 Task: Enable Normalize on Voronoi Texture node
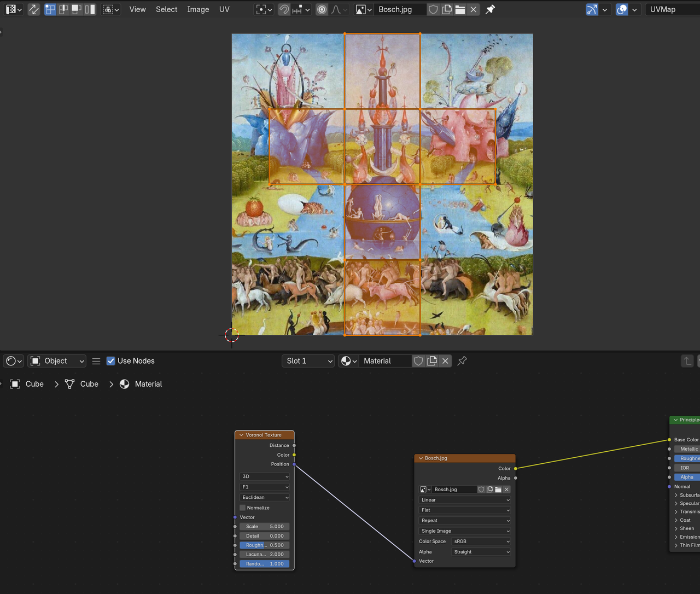[243, 508]
